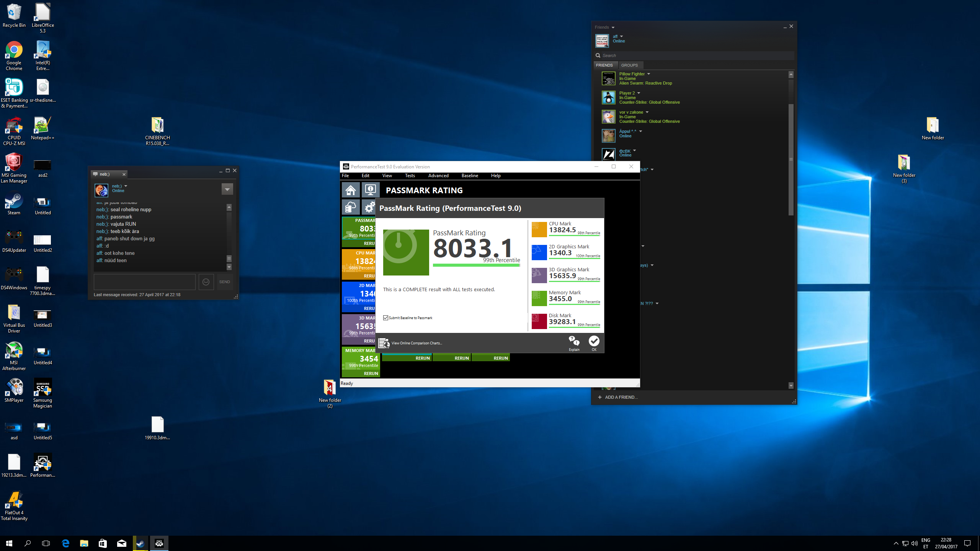Select the green Memory Mark icon in the dialog
This screenshot has width=980, height=551.
tap(539, 298)
